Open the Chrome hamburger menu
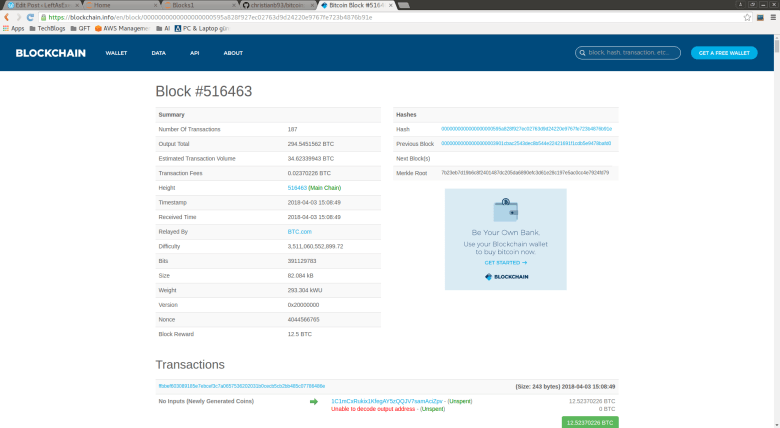780x428 pixels. coord(773,17)
